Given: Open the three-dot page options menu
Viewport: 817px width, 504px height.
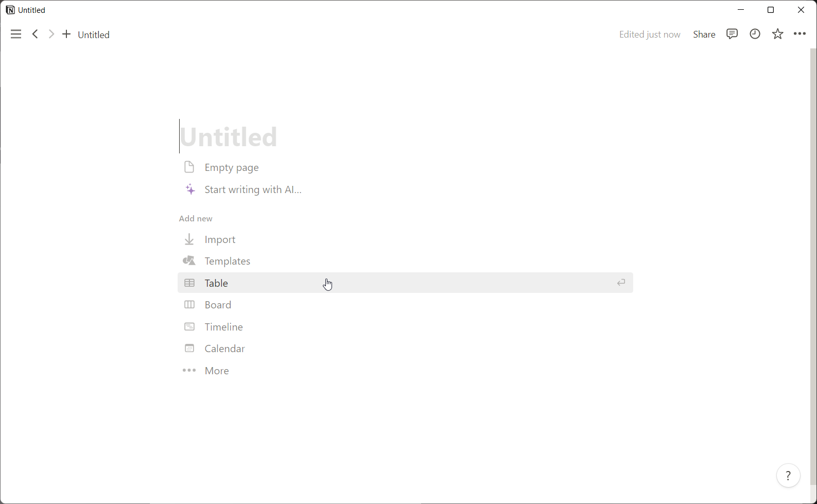Looking at the screenshot, I should click(799, 34).
